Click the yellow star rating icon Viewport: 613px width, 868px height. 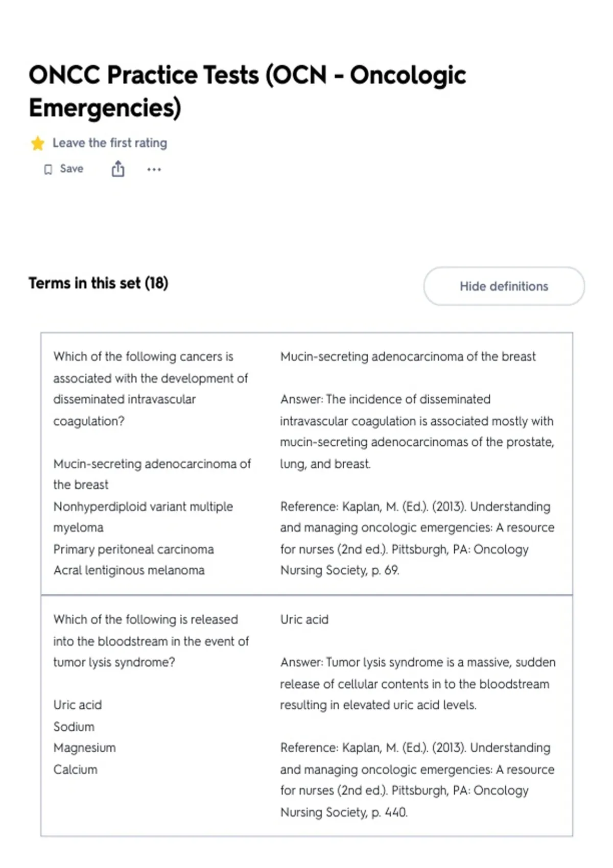[x=37, y=143]
